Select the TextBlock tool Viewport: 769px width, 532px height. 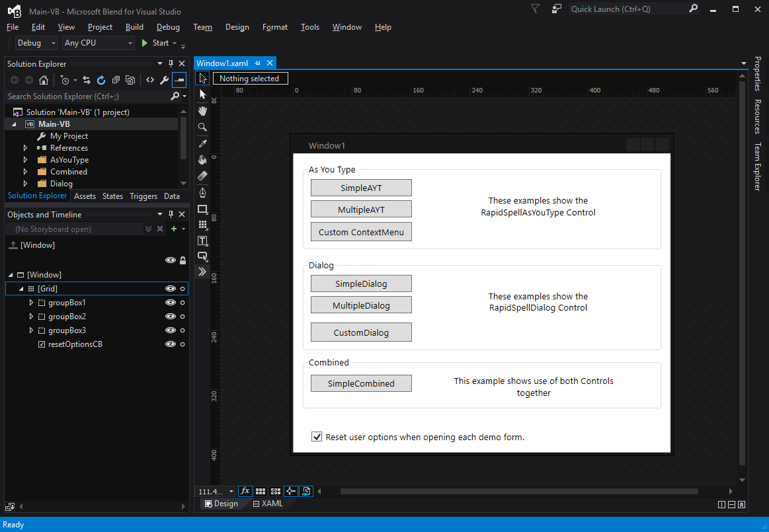point(202,241)
